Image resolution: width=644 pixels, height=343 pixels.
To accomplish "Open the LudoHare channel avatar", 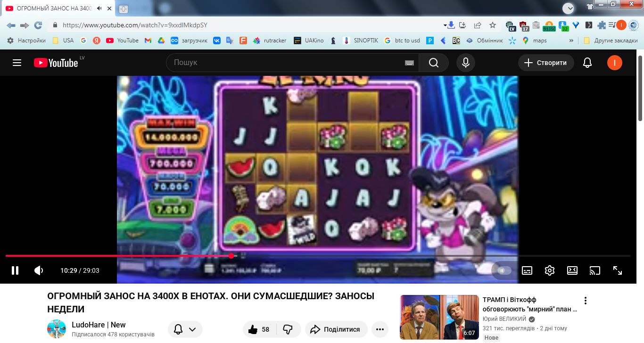I will coord(57,329).
